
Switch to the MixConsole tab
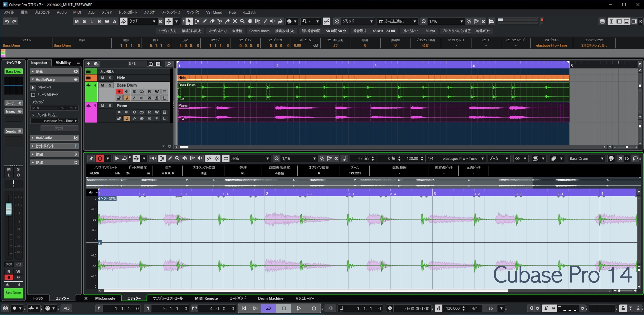105,298
